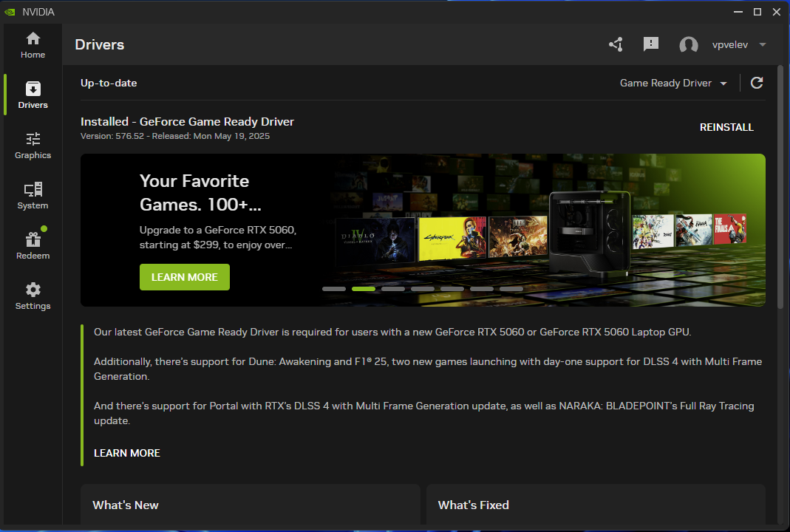
Task: Click the REINSTALL driver button
Action: click(x=726, y=127)
